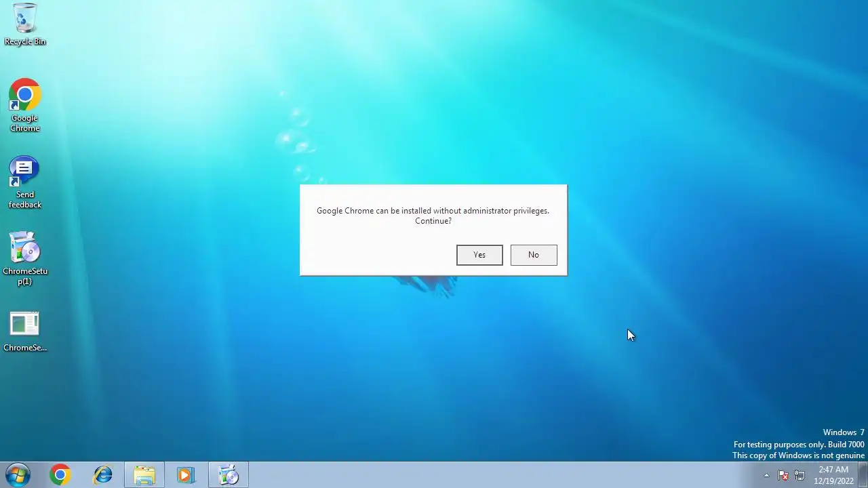
Task: Open the network status tray icon
Action: point(800,475)
